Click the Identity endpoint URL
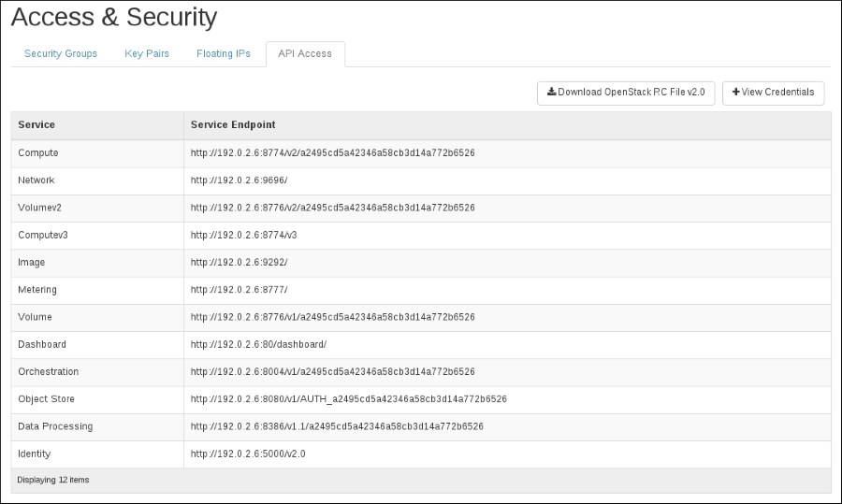The height and width of the screenshot is (504, 842). pos(248,454)
